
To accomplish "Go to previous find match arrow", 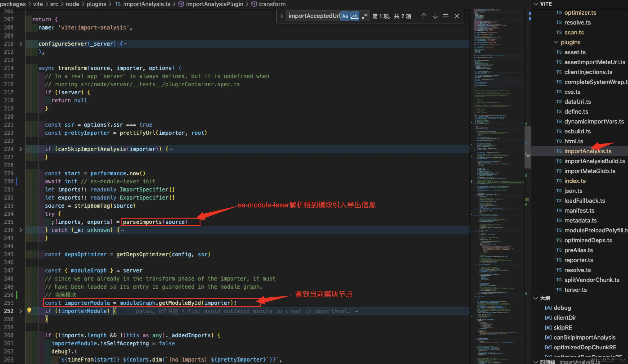I will [424, 16].
